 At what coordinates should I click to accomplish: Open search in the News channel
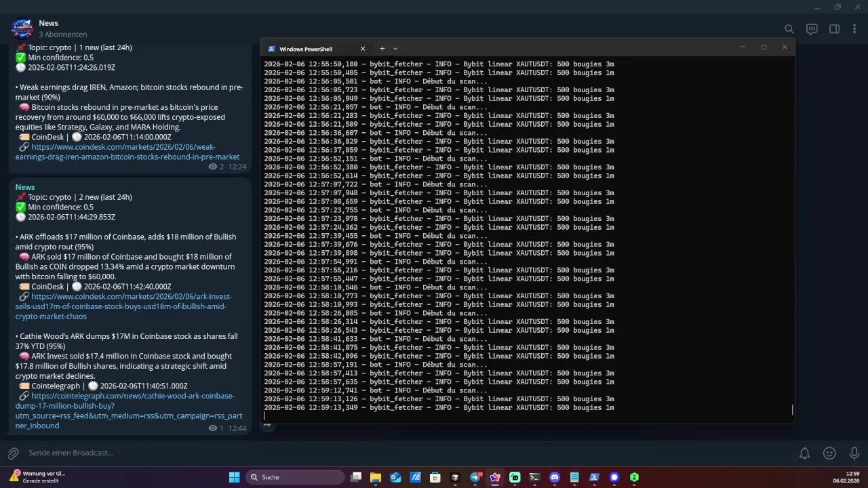click(789, 29)
